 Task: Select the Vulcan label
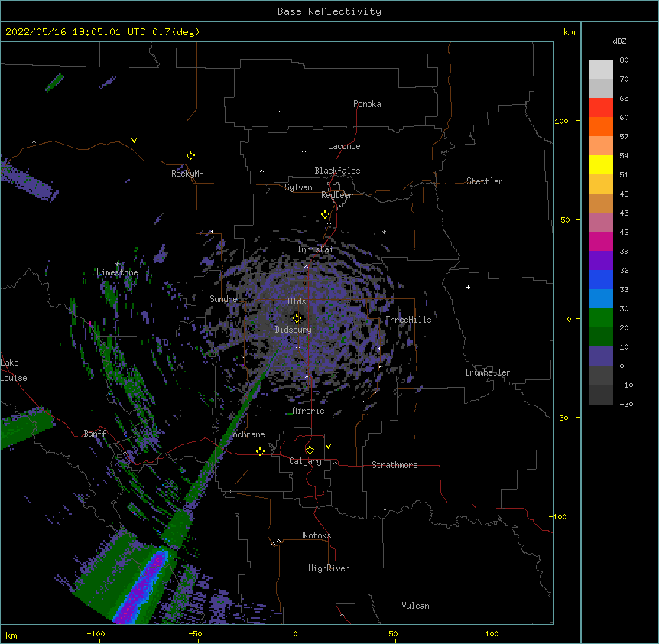(415, 606)
